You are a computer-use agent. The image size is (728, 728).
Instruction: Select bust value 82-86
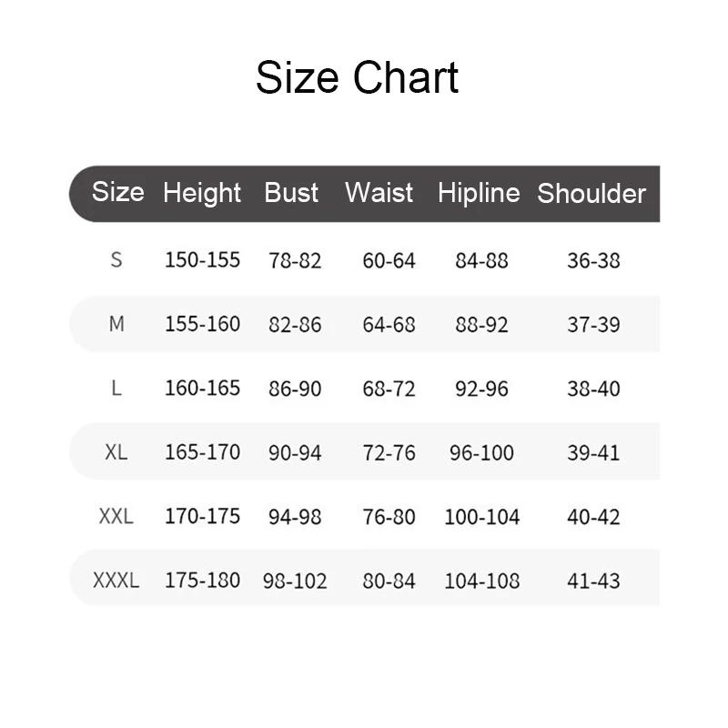click(x=295, y=325)
